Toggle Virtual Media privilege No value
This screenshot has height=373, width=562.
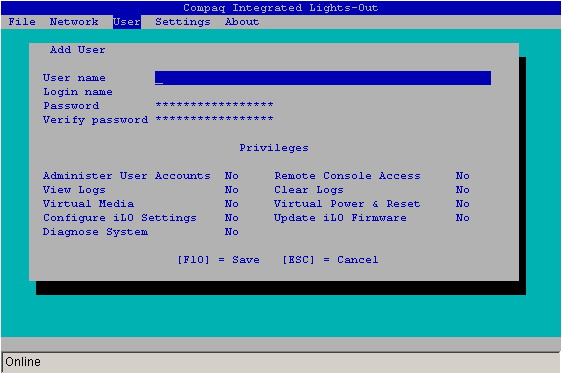pyautogui.click(x=232, y=204)
